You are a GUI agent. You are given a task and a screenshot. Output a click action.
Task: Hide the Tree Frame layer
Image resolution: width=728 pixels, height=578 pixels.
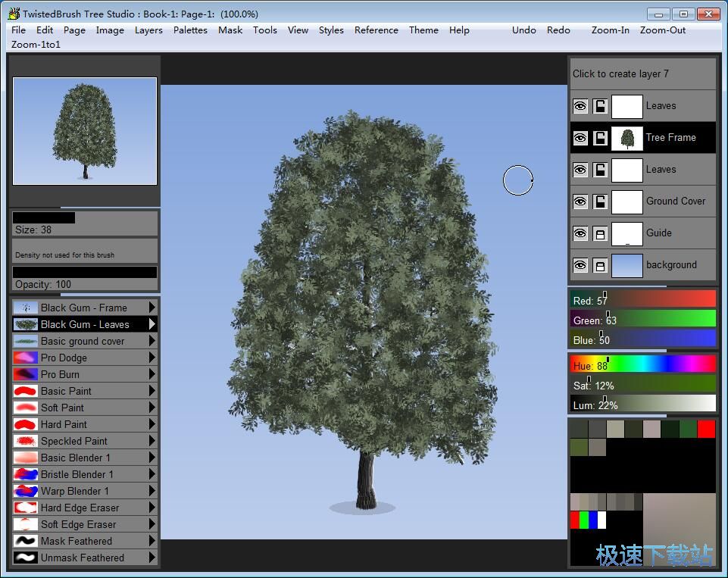coord(580,138)
